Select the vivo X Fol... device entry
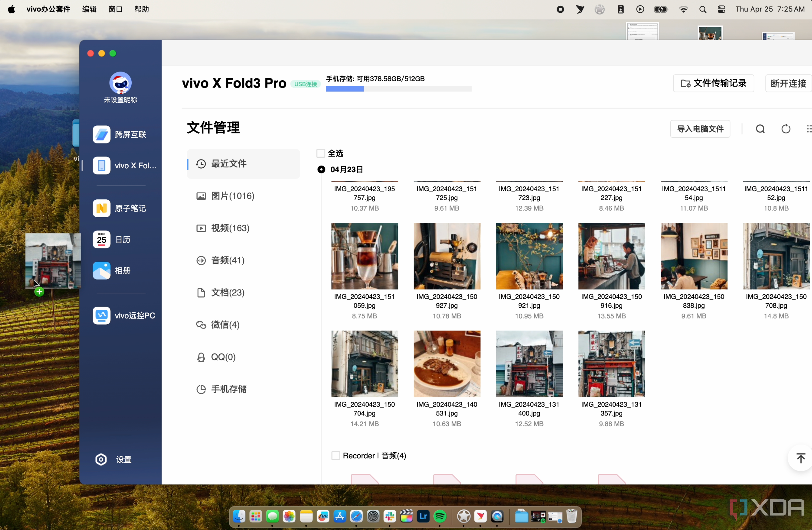 point(125,166)
